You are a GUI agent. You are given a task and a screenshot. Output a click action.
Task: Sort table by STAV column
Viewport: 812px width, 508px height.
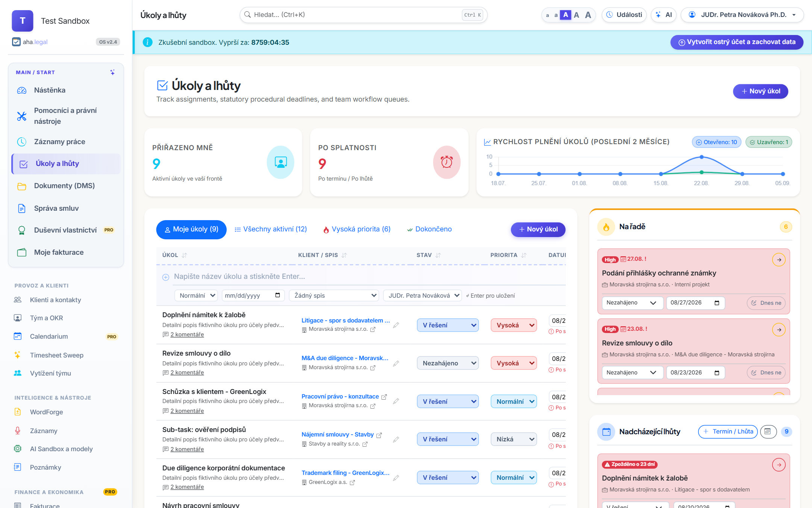coord(429,255)
